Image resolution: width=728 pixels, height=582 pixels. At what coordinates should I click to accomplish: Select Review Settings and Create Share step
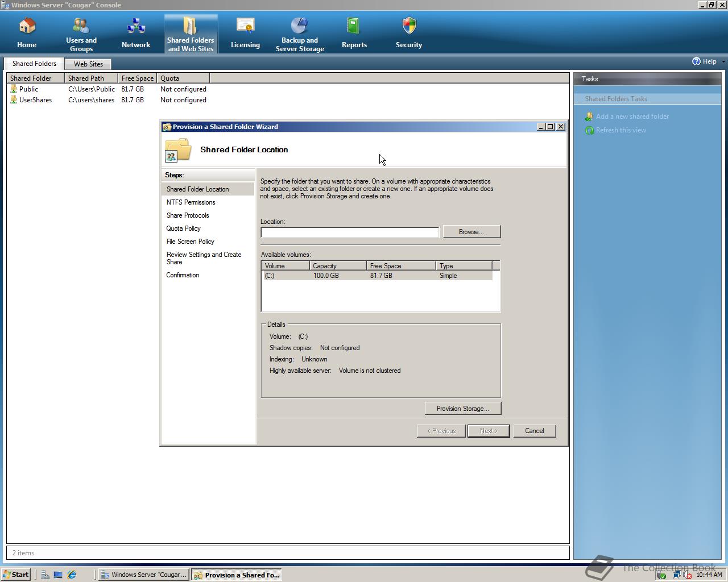(204, 259)
